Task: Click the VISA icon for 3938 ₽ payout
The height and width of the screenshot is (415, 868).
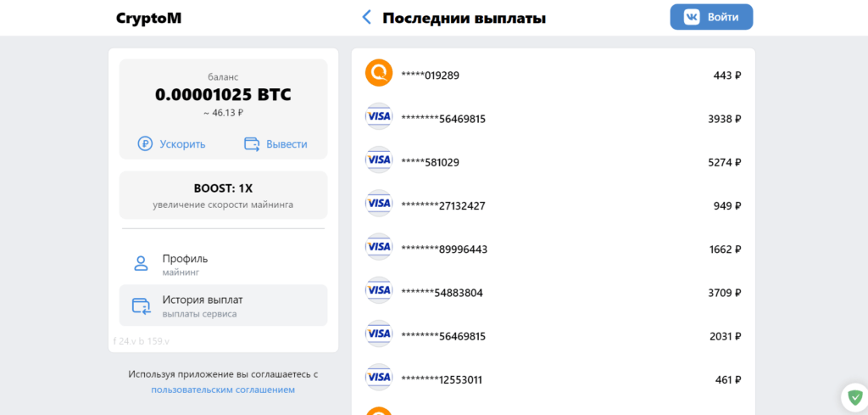Action: click(379, 116)
